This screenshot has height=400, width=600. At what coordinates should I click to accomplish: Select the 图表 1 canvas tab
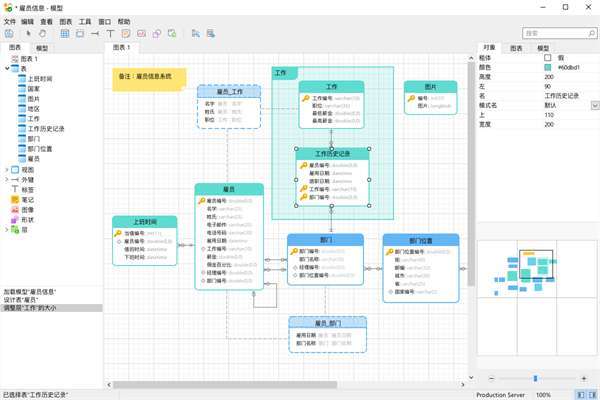coord(122,47)
